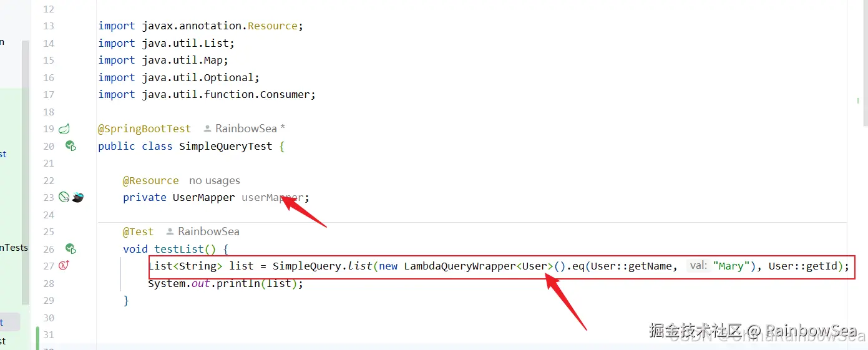Click System.out.println(list) statement
Image resolution: width=868 pixels, height=350 pixels.
(x=225, y=283)
